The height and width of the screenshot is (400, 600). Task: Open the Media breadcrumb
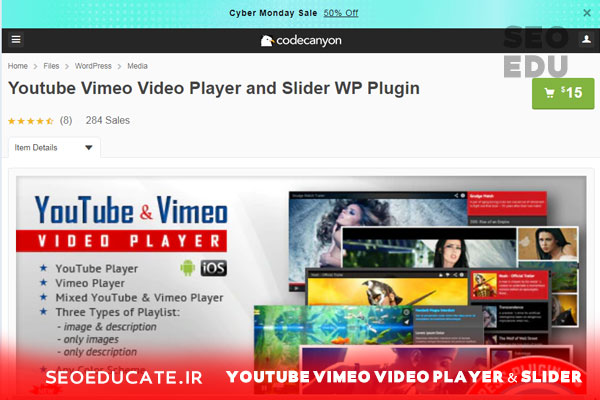click(137, 66)
